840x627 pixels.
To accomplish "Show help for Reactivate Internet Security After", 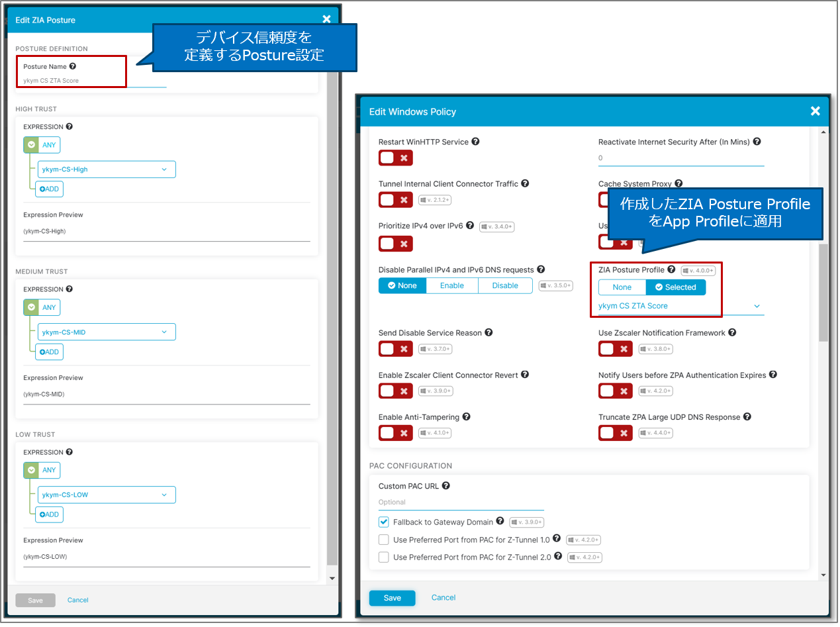I will pos(757,142).
